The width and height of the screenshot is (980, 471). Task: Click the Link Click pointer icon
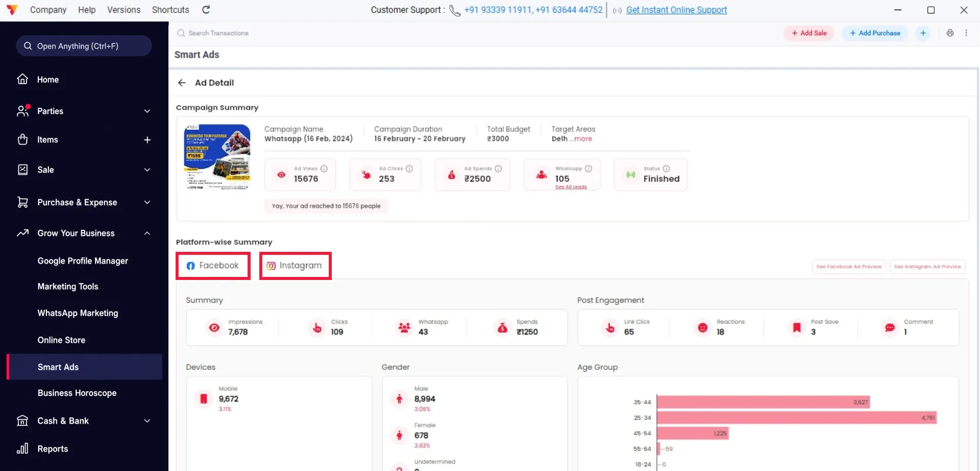click(610, 327)
